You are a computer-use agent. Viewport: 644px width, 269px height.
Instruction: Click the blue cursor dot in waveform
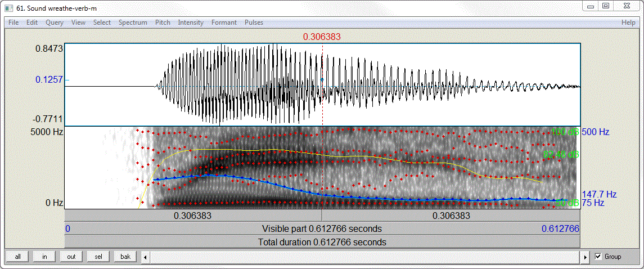[x=322, y=80]
